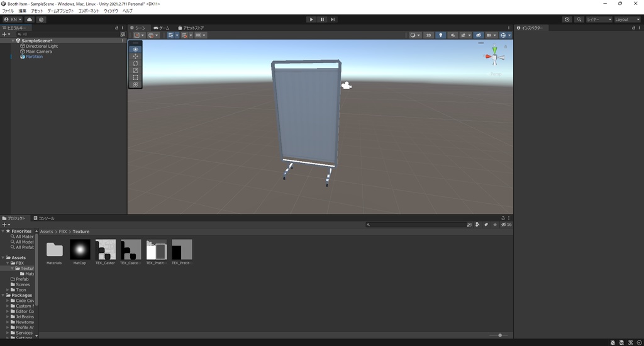Screen dimensions: 644x346
Task: Go to Assets in breadcrumb path
Action: pyautogui.click(x=47, y=232)
